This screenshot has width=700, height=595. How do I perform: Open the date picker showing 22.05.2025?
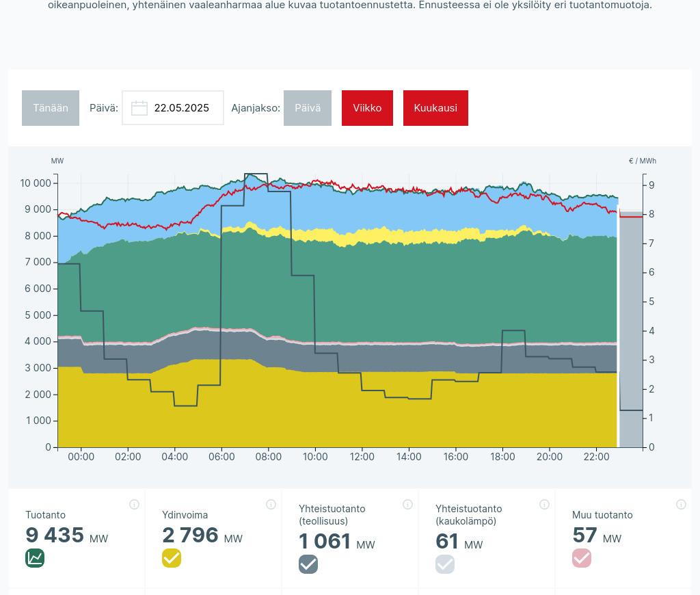[181, 108]
